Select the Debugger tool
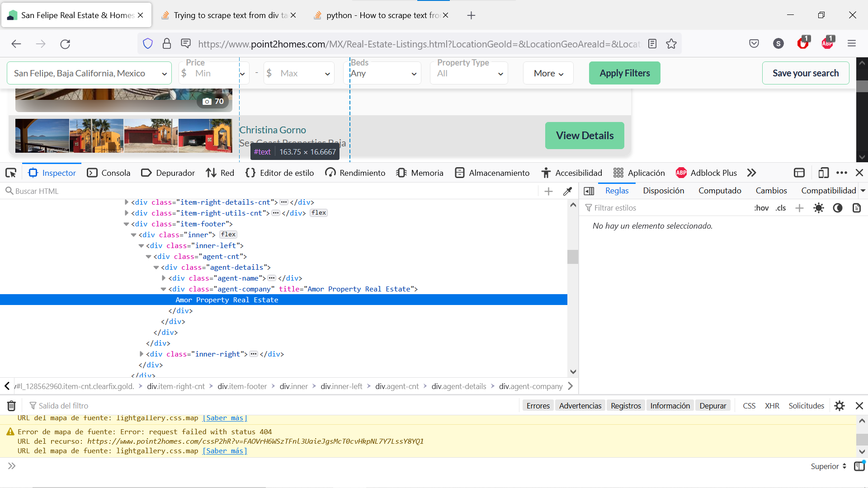 point(175,173)
